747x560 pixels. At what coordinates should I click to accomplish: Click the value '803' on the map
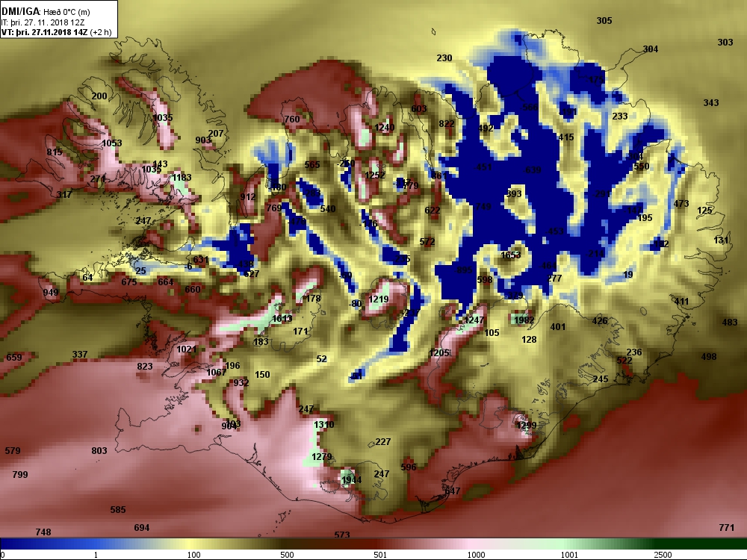coord(99,451)
